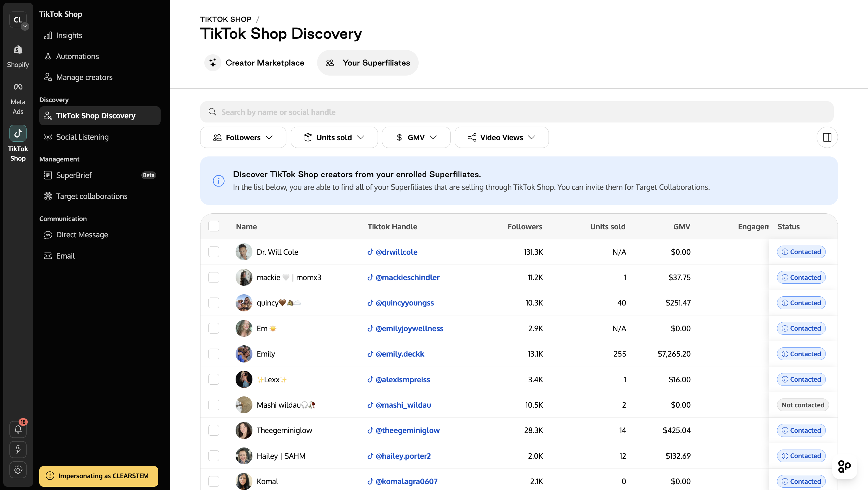Switch to Creator Marketplace tab

click(x=254, y=63)
